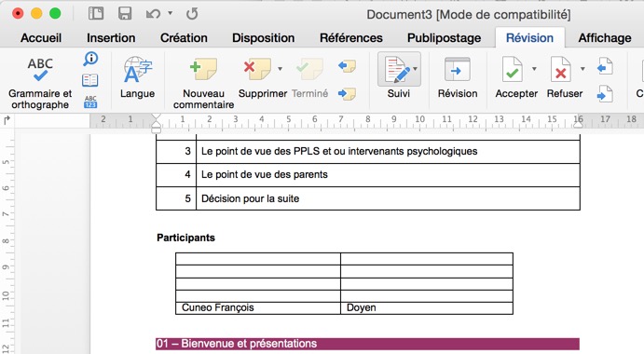This screenshot has width=644, height=354.
Task: Click the Refuser change icon
Action: (x=561, y=70)
